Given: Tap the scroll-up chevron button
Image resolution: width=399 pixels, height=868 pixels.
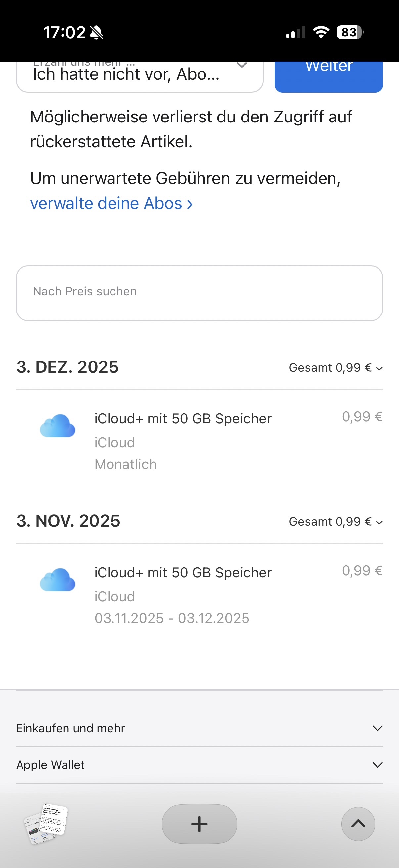Looking at the screenshot, I should coord(358,824).
